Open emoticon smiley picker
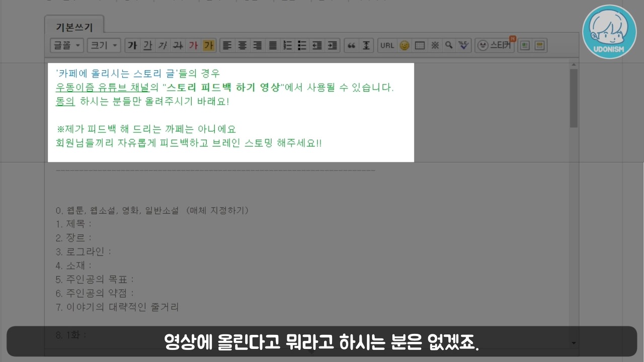This screenshot has height=362, width=644. [405, 45]
